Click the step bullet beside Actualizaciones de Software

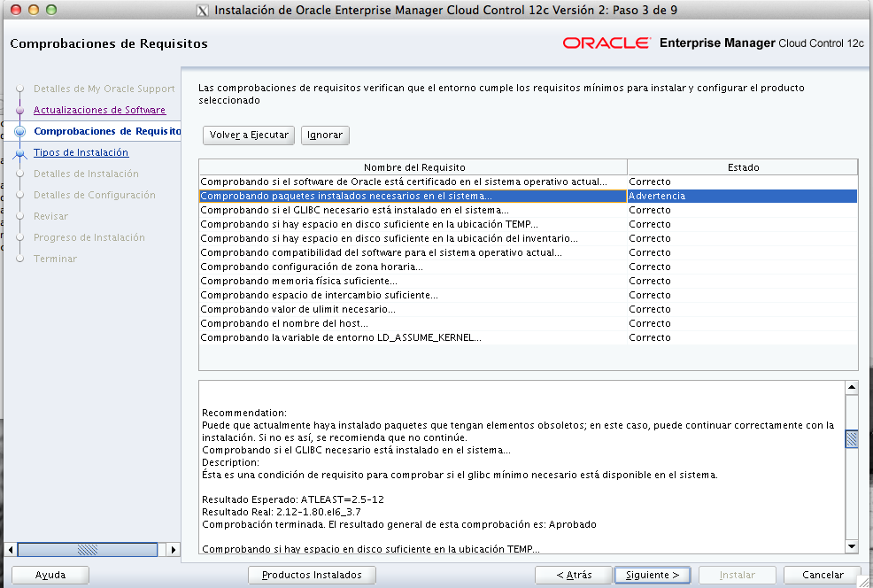click(x=20, y=111)
